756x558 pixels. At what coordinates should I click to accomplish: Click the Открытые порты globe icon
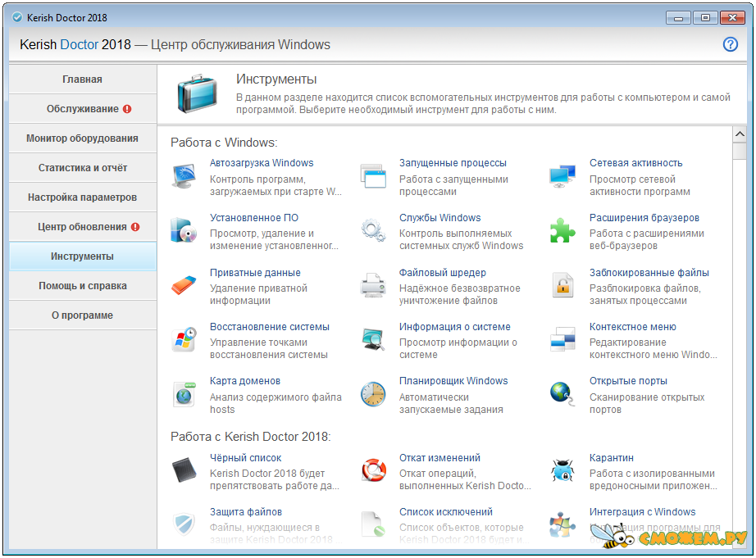click(562, 394)
